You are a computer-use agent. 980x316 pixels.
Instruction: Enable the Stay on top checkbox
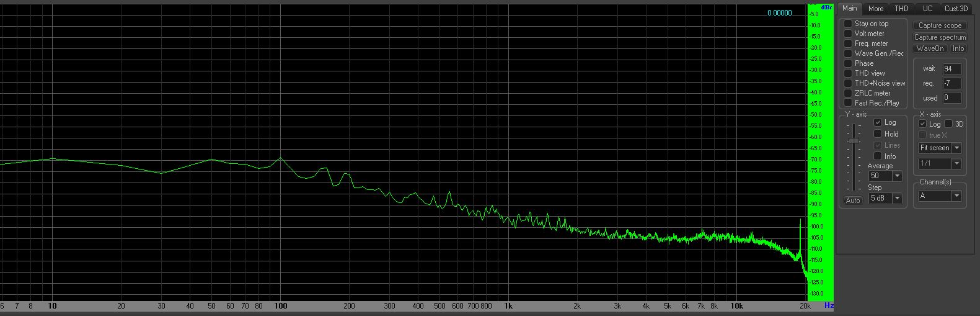848,24
